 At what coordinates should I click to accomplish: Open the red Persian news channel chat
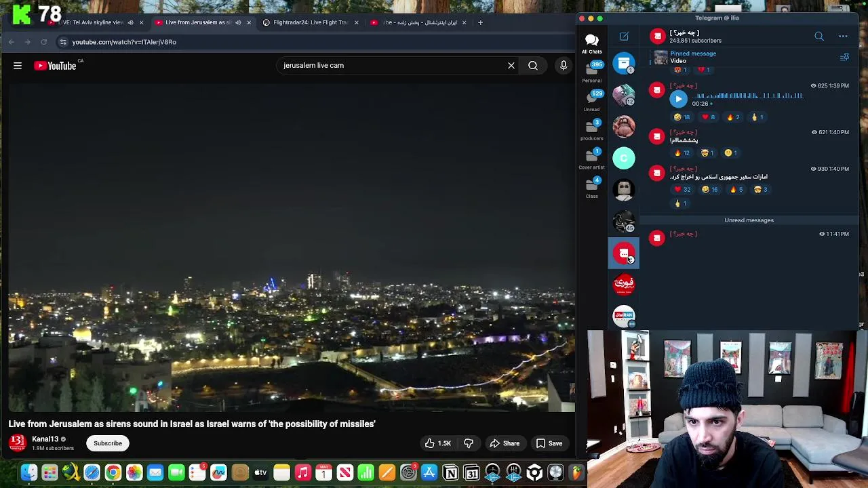tap(624, 285)
